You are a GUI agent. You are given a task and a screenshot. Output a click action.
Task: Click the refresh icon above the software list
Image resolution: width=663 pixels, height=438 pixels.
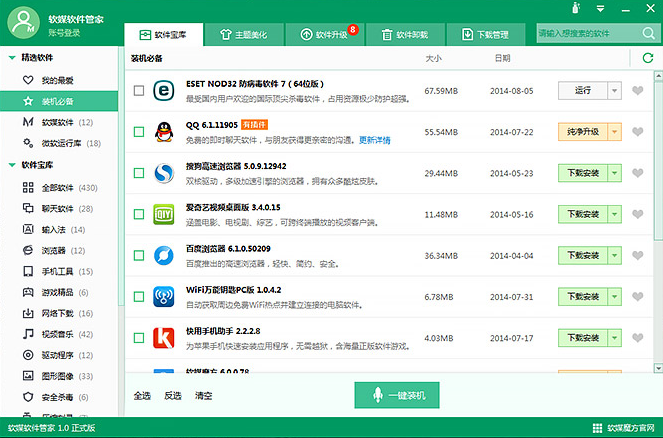tap(647, 59)
